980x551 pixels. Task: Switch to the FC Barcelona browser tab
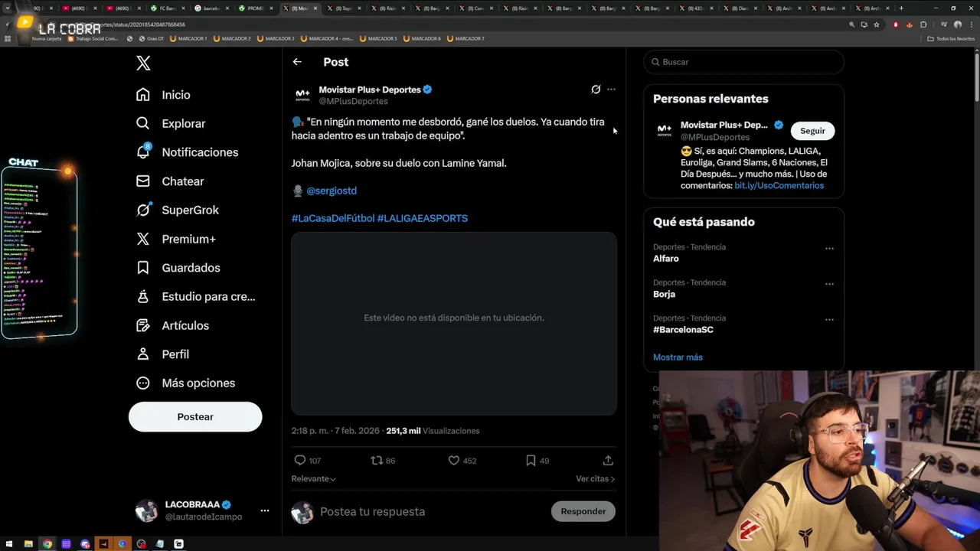[168, 8]
